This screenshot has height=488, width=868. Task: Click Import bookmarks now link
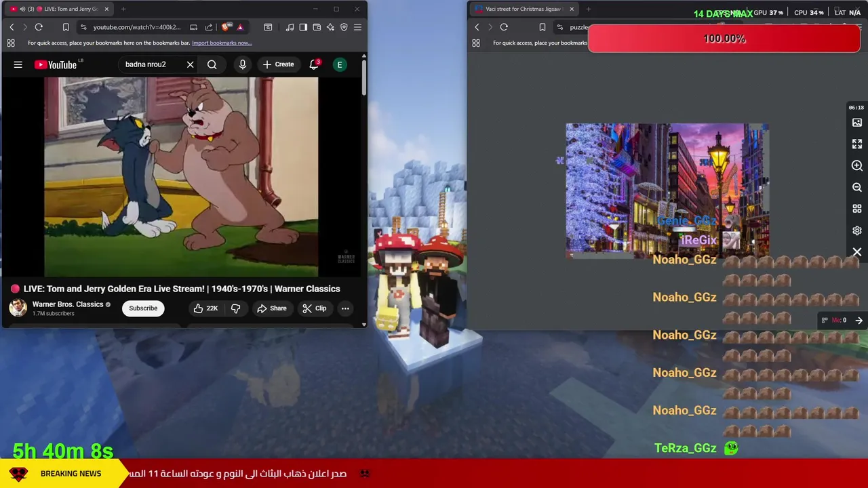(222, 43)
